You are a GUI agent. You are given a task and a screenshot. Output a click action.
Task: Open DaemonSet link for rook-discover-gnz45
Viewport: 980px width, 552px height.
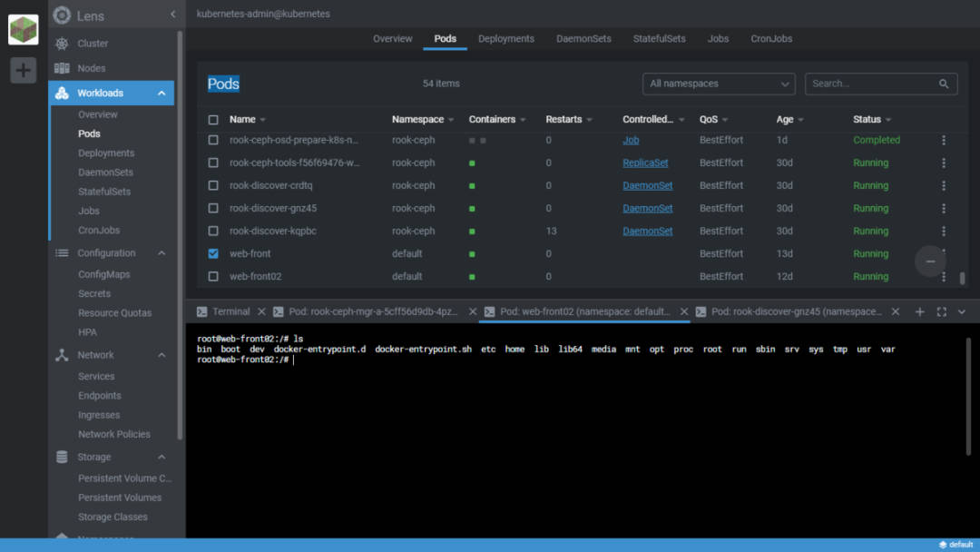pos(648,208)
